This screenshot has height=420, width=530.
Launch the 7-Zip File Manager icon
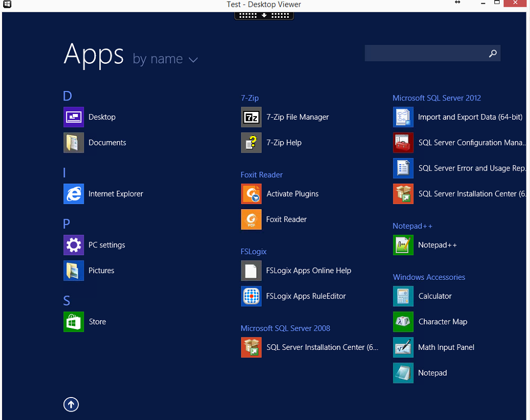click(x=251, y=117)
